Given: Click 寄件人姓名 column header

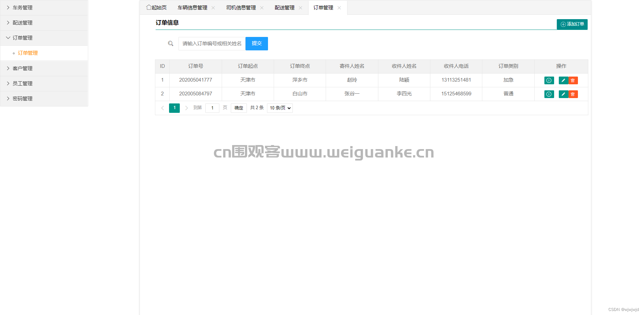Looking at the screenshot, I should click(x=352, y=66).
